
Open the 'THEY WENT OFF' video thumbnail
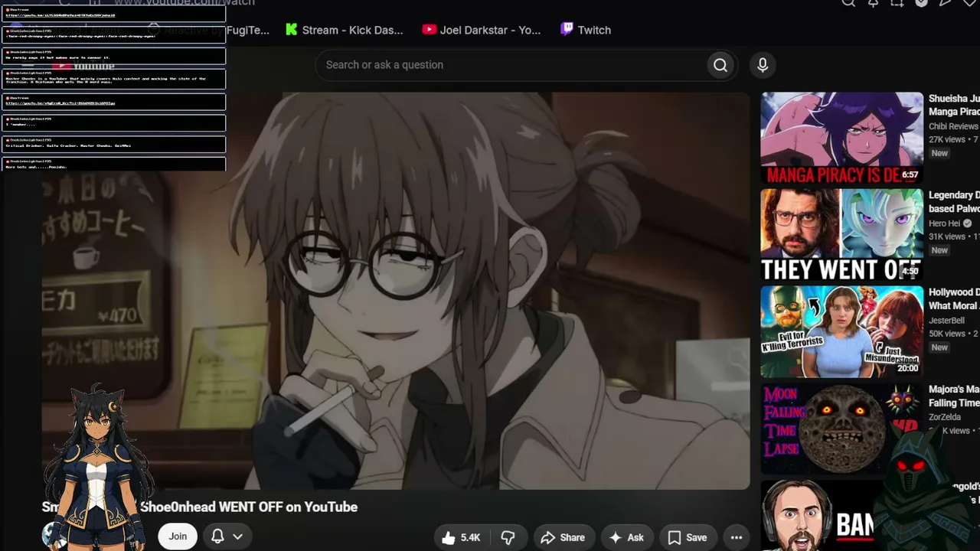[842, 236]
